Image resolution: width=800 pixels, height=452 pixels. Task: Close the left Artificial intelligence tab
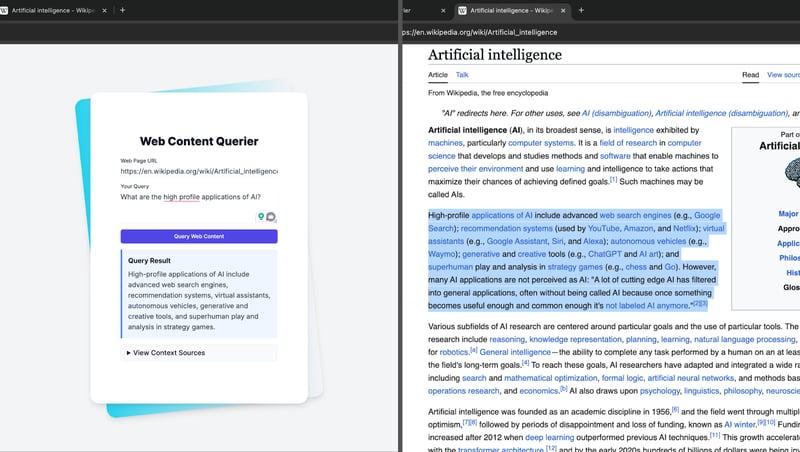coord(105,10)
